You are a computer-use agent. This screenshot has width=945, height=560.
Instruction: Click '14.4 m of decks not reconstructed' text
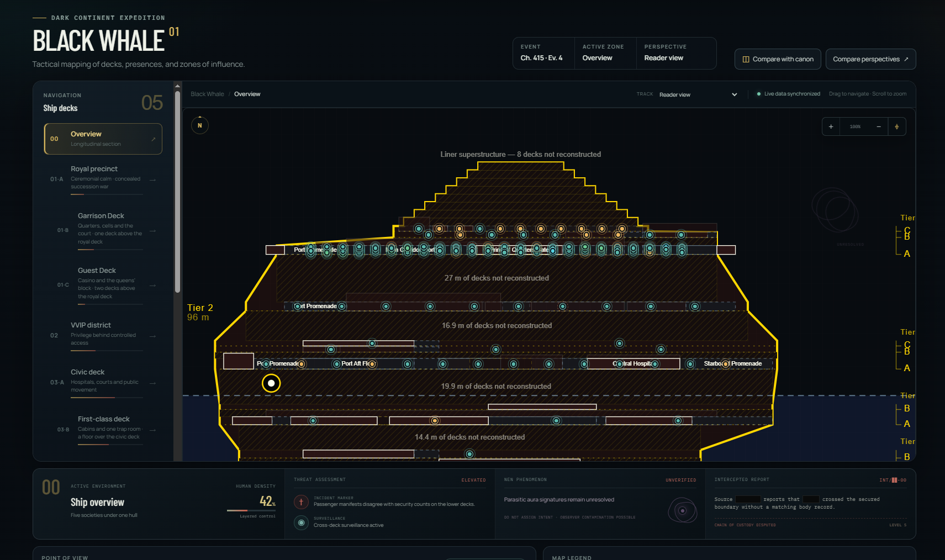pyautogui.click(x=469, y=437)
